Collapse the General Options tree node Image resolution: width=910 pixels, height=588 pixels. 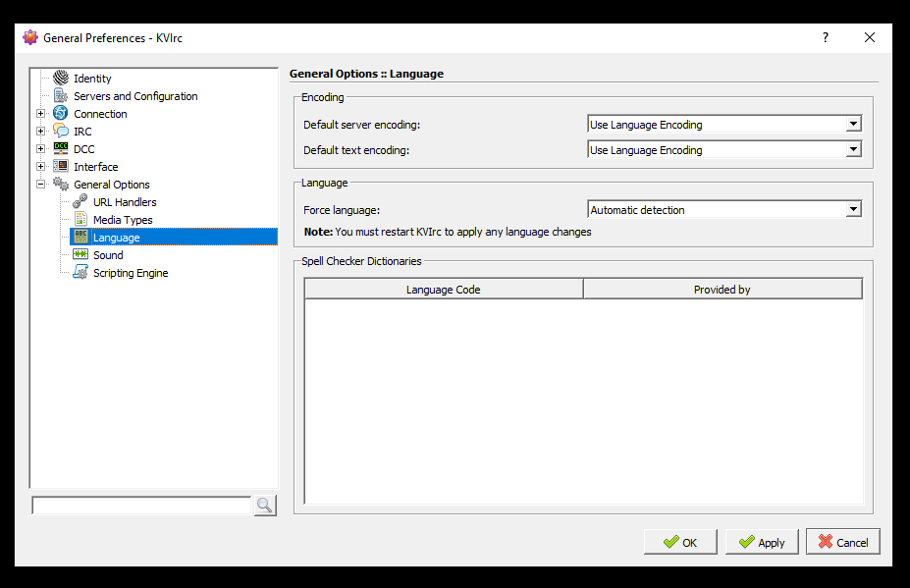40,184
